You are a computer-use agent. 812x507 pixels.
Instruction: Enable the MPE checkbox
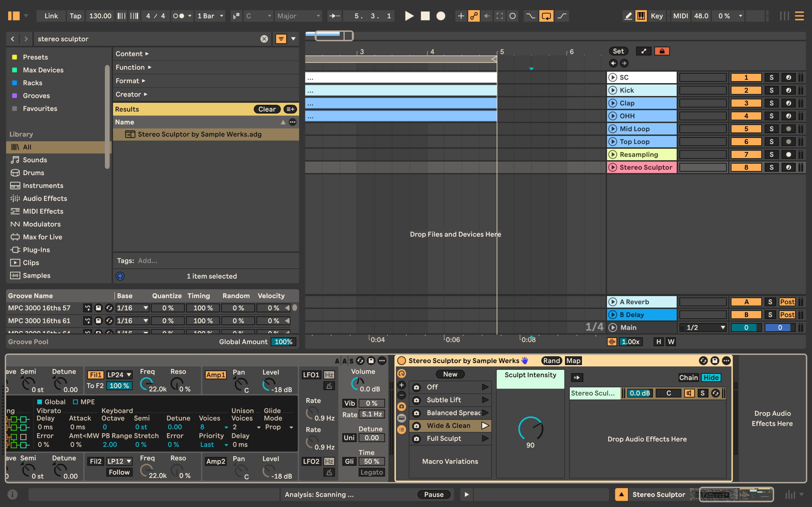(76, 402)
